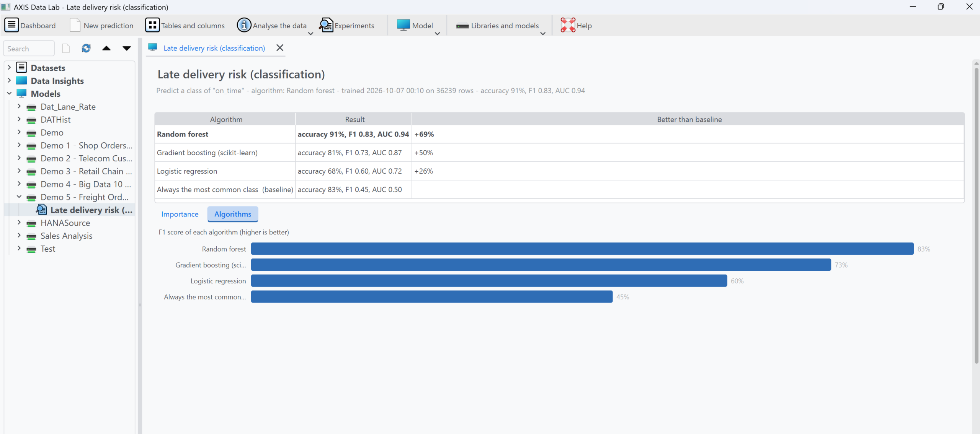The image size is (980, 434).
Task: Open Libraries and models
Action: coord(497,26)
